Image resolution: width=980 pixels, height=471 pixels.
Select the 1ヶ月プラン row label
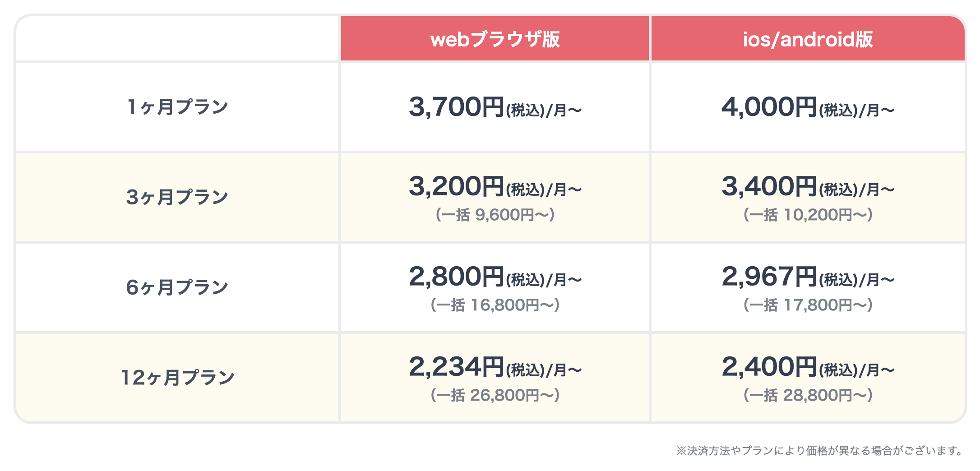[177, 107]
